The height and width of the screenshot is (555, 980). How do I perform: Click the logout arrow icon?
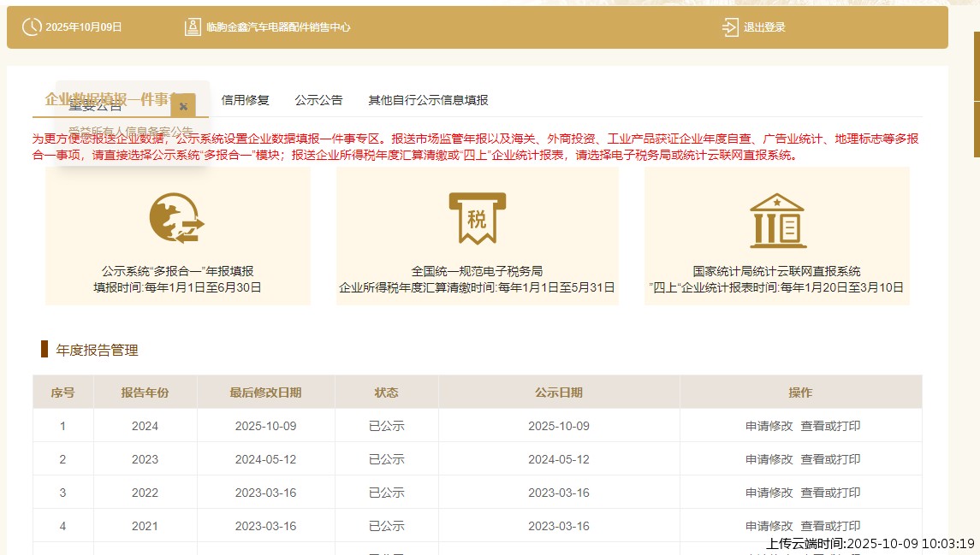[730, 27]
